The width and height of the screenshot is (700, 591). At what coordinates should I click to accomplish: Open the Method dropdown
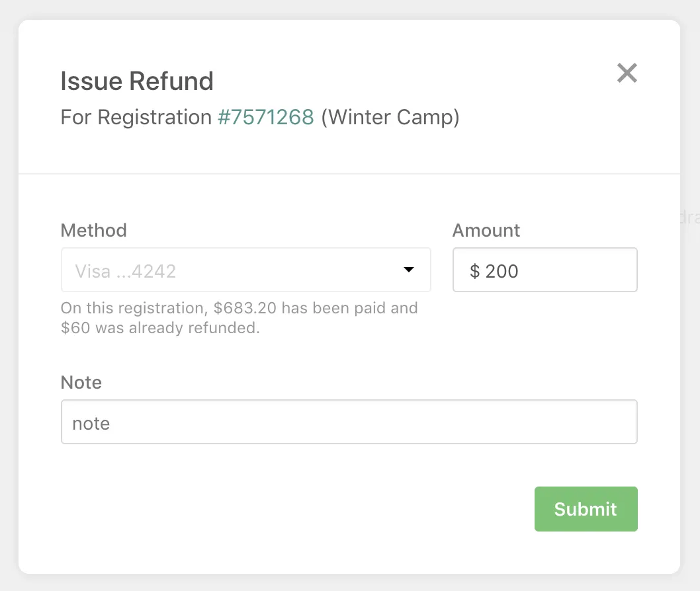(x=245, y=270)
